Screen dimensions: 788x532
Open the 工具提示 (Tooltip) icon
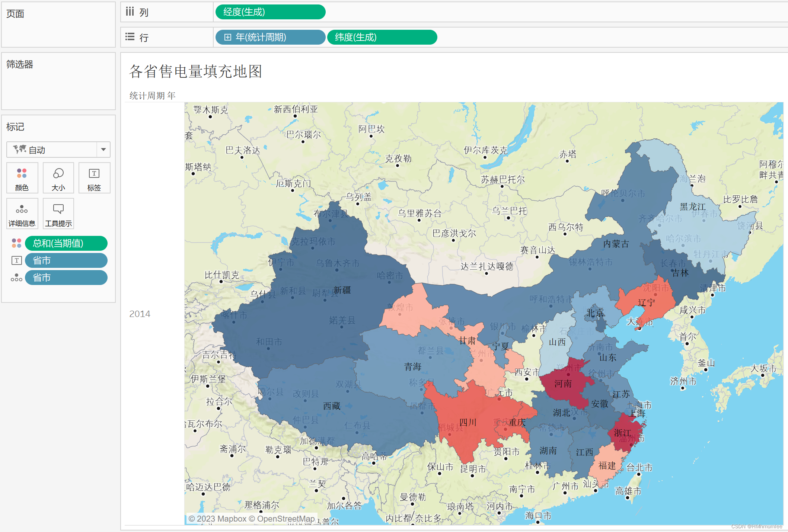pos(58,214)
